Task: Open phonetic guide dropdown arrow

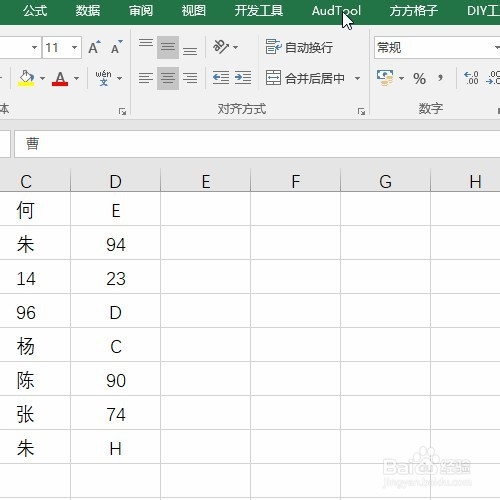Action: click(120, 78)
